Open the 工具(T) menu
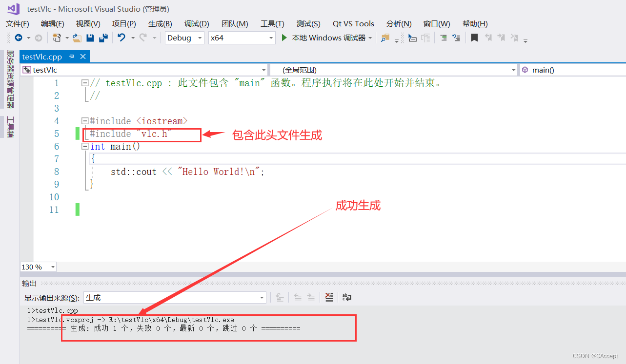Image resolution: width=626 pixels, height=364 pixels. point(272,23)
